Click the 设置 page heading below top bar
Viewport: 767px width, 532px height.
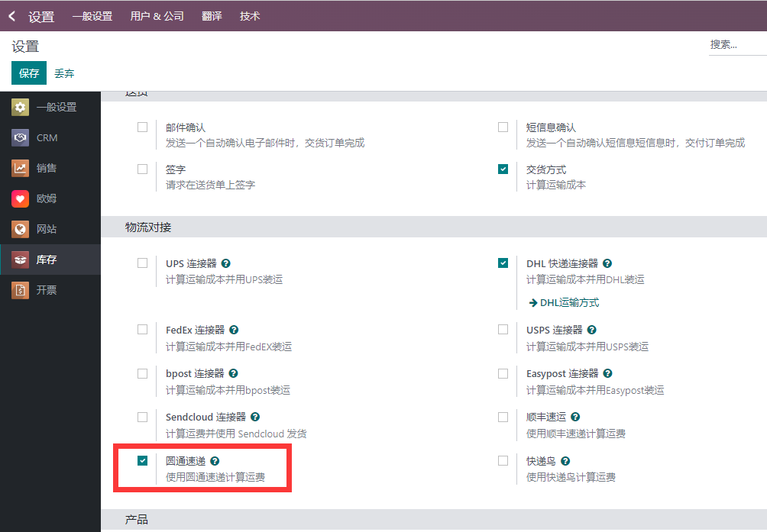[x=25, y=47]
